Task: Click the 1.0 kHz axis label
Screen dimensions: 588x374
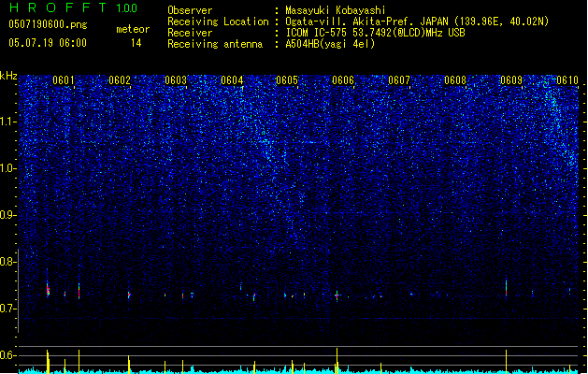Action: (x=8, y=168)
